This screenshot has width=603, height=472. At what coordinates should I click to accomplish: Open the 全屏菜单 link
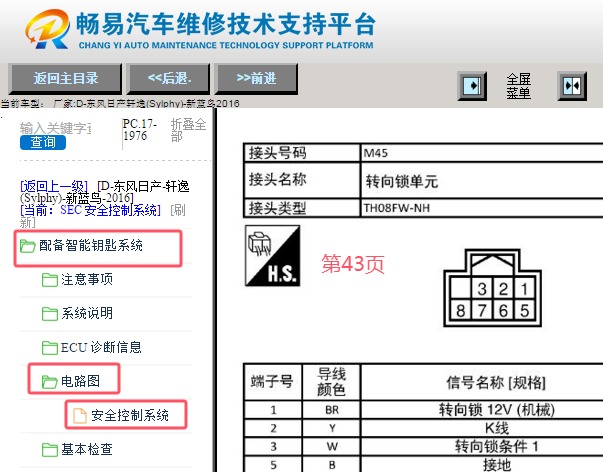[x=518, y=86]
